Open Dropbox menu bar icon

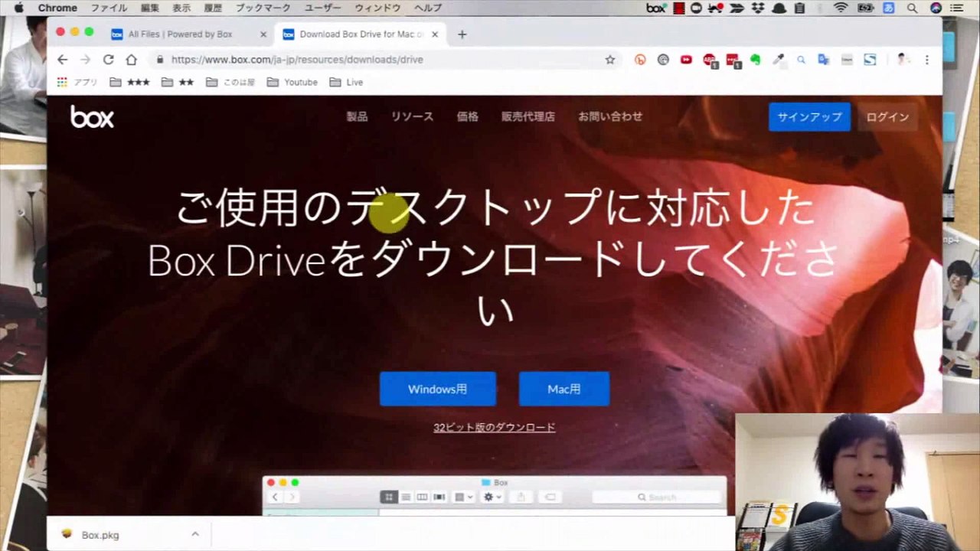click(759, 8)
